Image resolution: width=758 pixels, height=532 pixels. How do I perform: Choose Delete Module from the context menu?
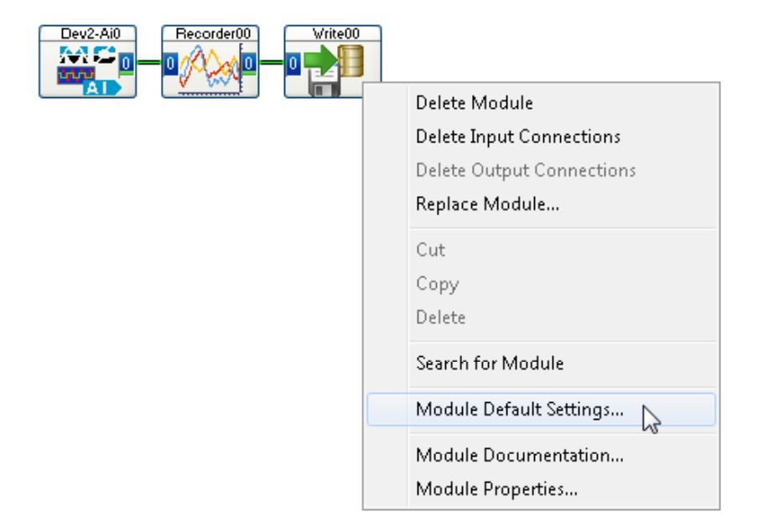pyautogui.click(x=474, y=103)
